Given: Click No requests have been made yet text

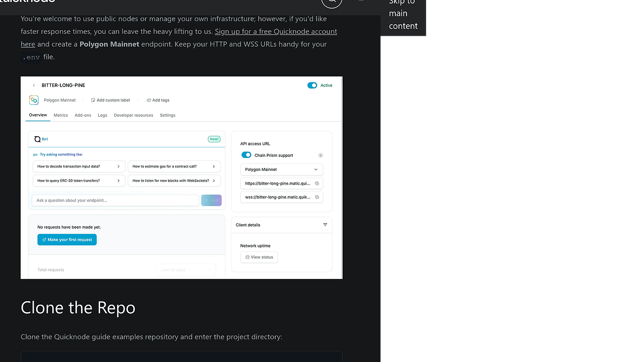Looking at the screenshot, I should [x=69, y=227].
